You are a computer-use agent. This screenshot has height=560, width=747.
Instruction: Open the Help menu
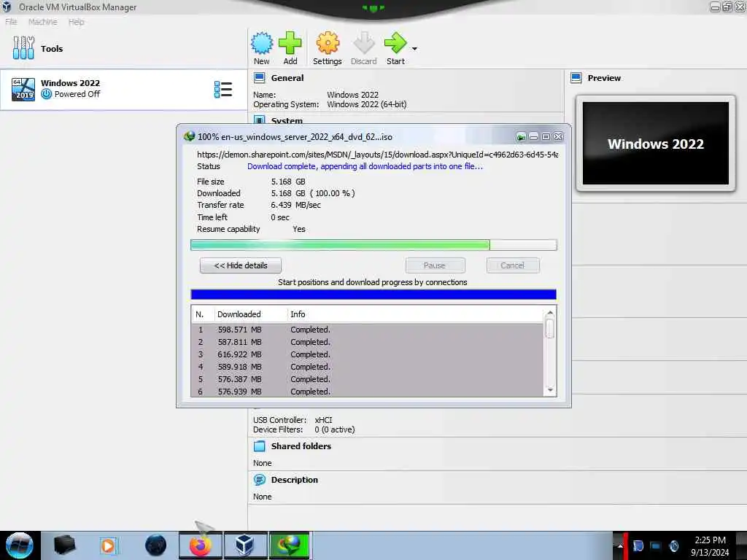click(76, 22)
